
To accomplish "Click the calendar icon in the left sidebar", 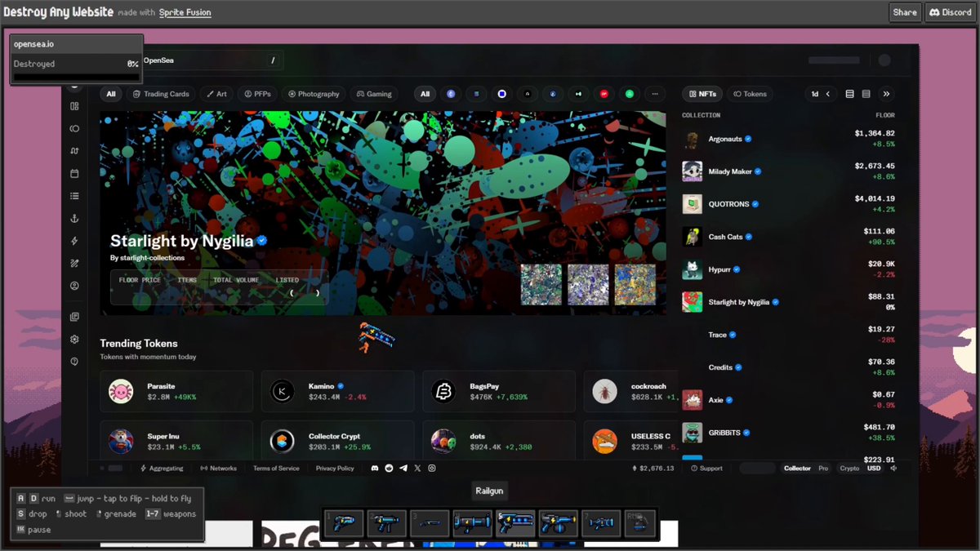I will (x=74, y=173).
